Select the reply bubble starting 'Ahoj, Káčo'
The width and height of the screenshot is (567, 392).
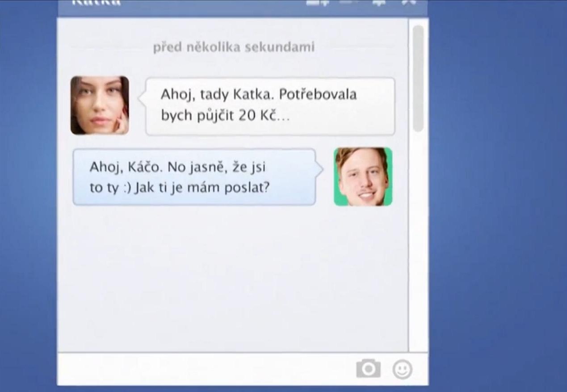194,177
